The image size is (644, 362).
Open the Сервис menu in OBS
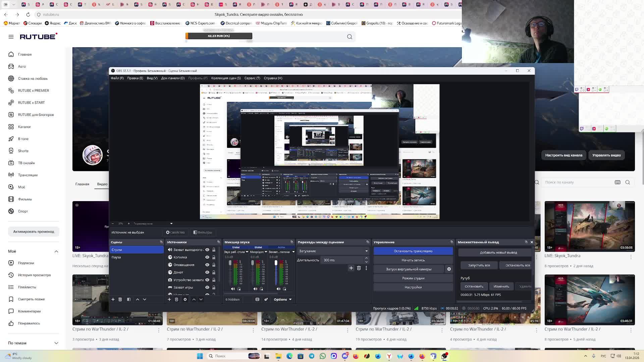click(x=252, y=78)
